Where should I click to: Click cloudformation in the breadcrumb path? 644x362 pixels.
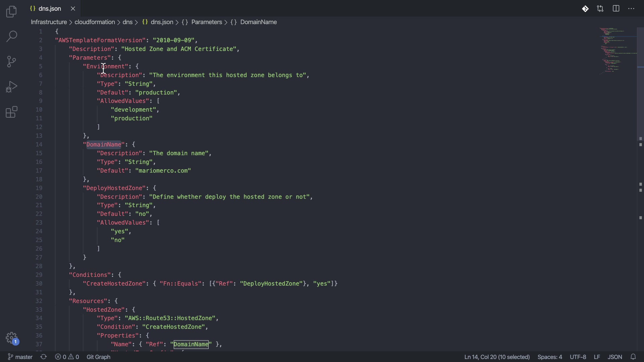click(95, 22)
